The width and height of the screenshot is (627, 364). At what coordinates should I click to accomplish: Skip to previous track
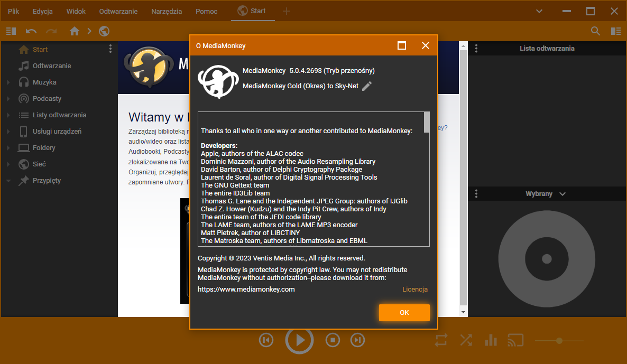(x=266, y=340)
